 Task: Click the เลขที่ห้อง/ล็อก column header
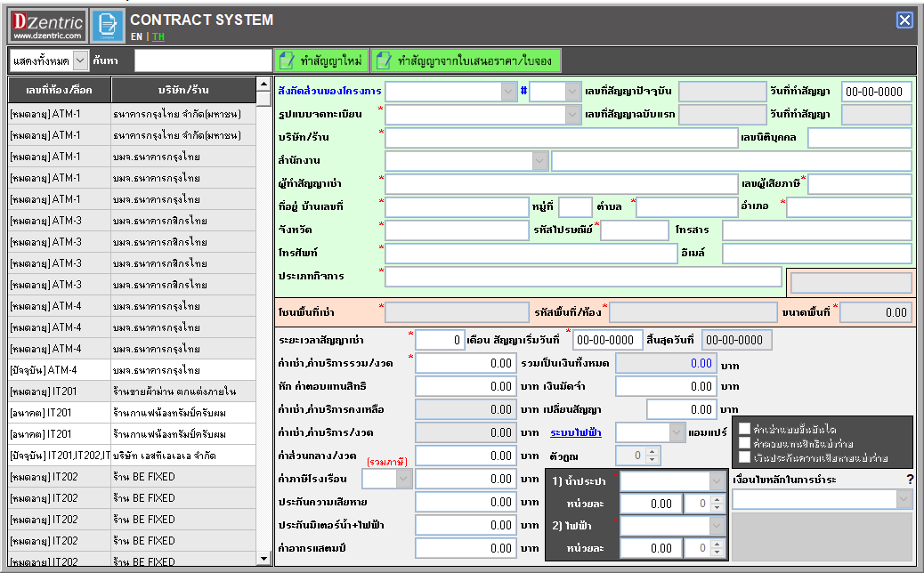coord(59,91)
